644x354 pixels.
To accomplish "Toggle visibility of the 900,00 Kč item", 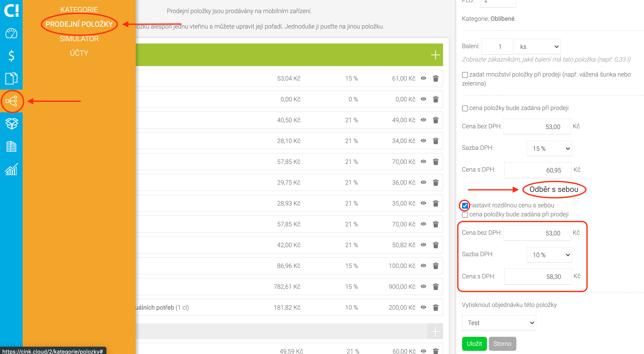I will tap(423, 286).
